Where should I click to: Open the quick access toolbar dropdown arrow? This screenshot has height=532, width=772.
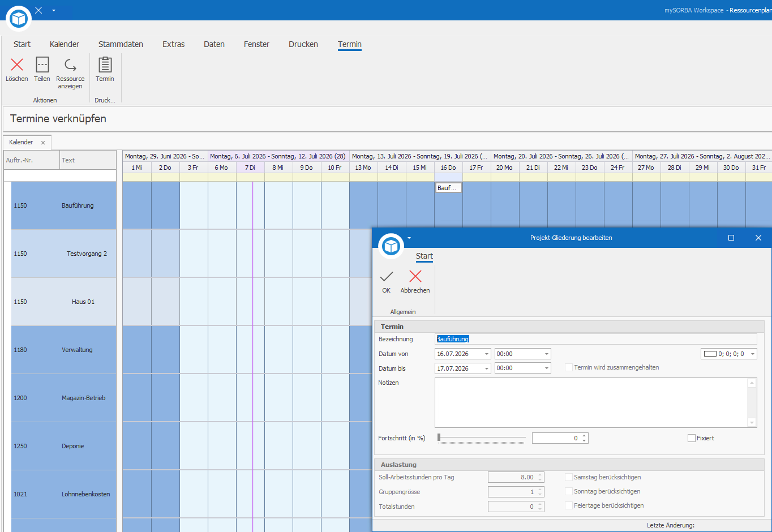[x=54, y=10]
